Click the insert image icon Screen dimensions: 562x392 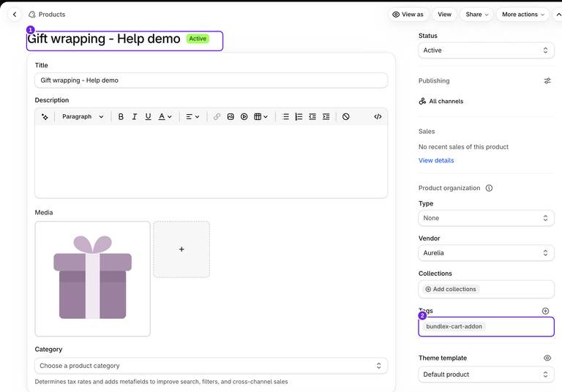231,116
